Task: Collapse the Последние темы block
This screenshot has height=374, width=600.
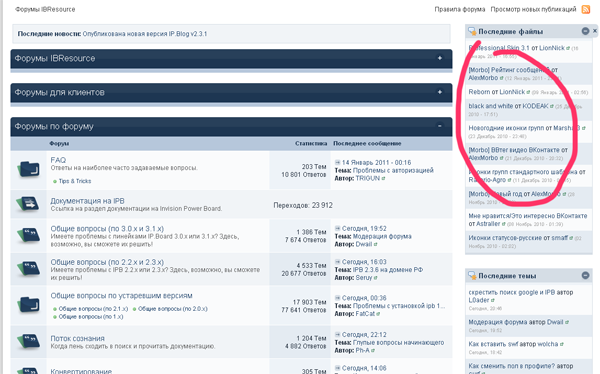Action: 585,275
